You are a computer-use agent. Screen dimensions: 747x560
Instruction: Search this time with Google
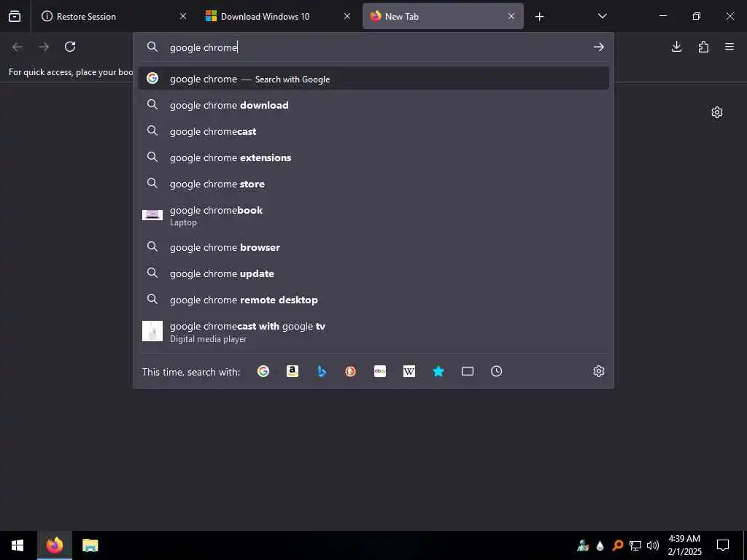[263, 371]
